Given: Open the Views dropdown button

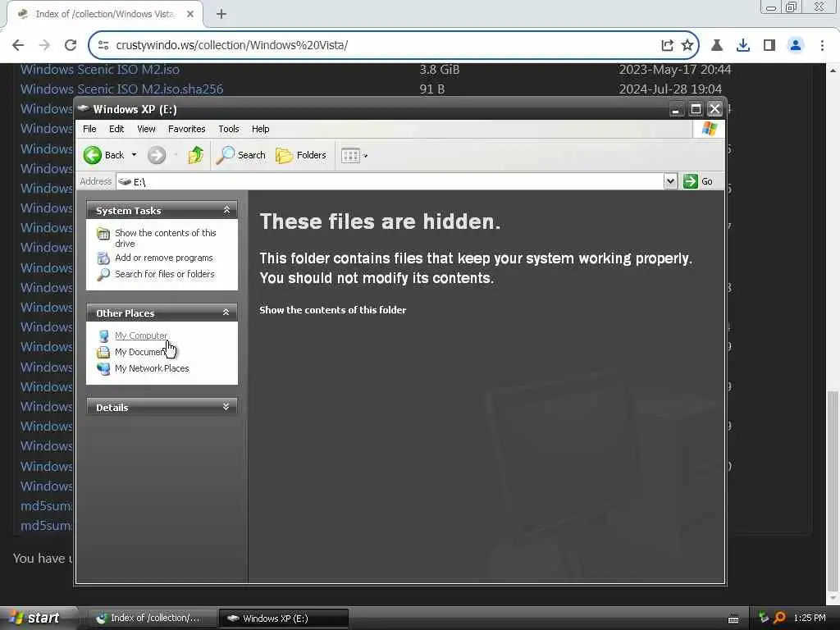Looking at the screenshot, I should tap(354, 156).
